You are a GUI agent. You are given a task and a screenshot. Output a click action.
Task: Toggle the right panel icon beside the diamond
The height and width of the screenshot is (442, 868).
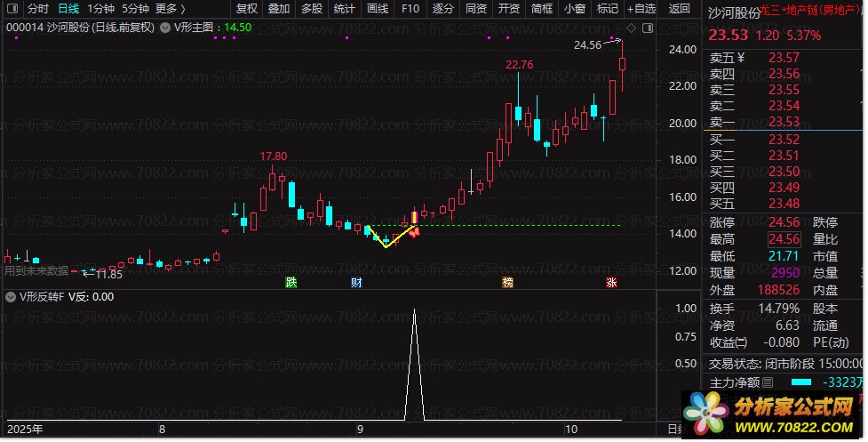point(647,28)
